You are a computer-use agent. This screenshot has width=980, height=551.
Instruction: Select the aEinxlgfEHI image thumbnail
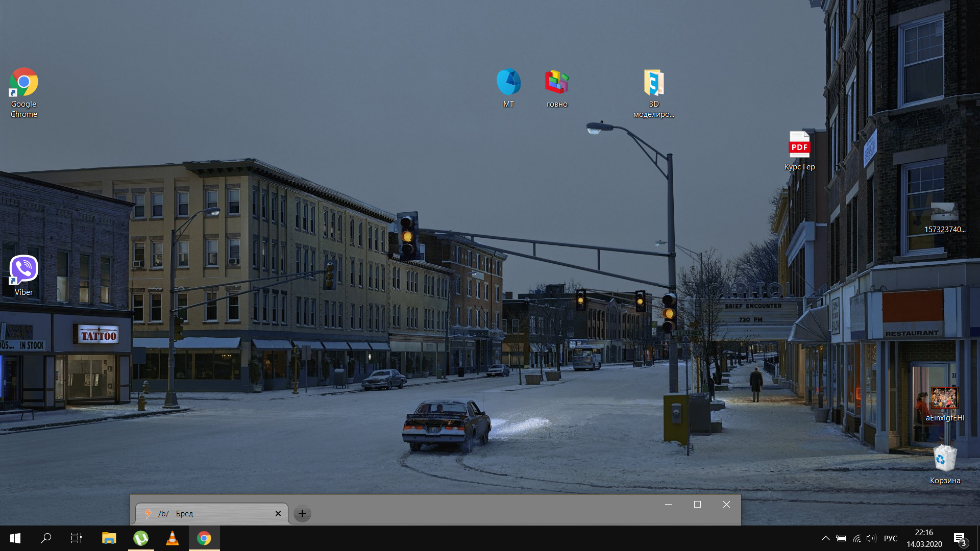[945, 404]
